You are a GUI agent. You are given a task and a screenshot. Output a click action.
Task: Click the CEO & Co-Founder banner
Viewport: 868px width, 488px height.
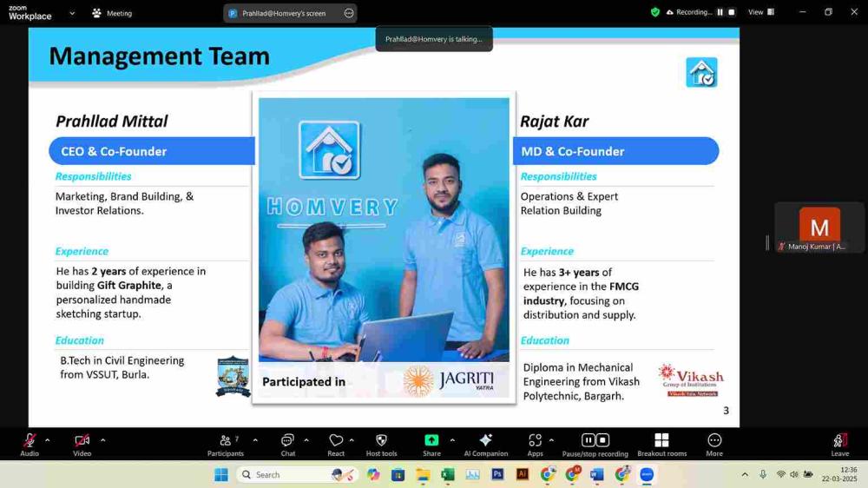pyautogui.click(x=152, y=151)
